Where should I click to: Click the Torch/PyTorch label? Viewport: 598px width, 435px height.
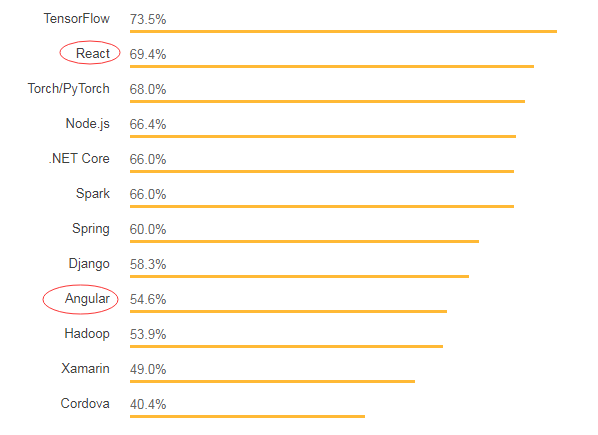tap(69, 89)
